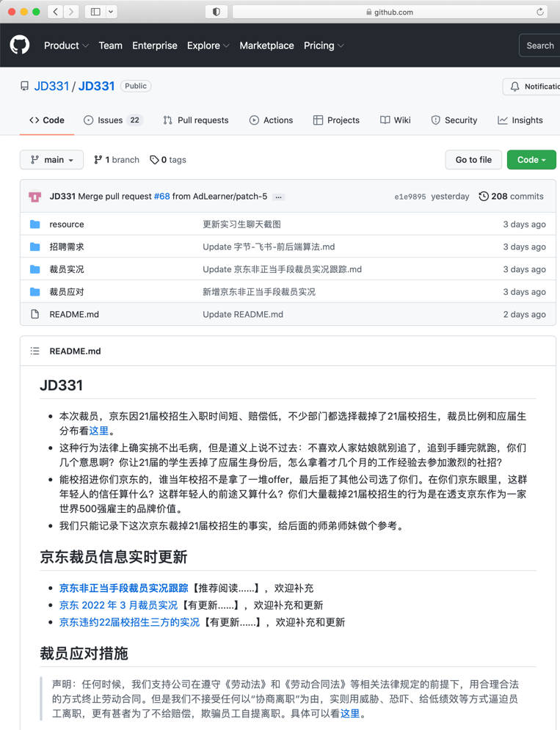Click the privacy shield icon in Safari
Image resolution: width=560 pixels, height=730 pixels.
coord(217,12)
